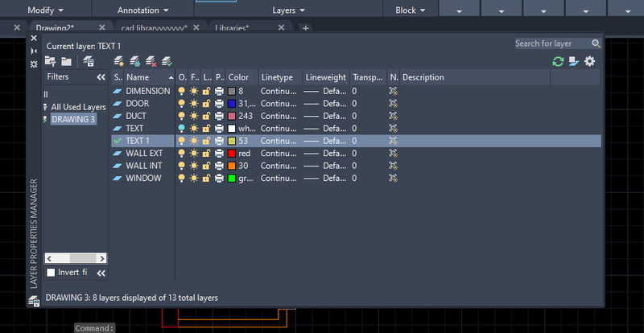Click new viewport freeze icon for WALL INT
Image resolution: width=644 pixels, height=333 pixels.
(x=394, y=166)
